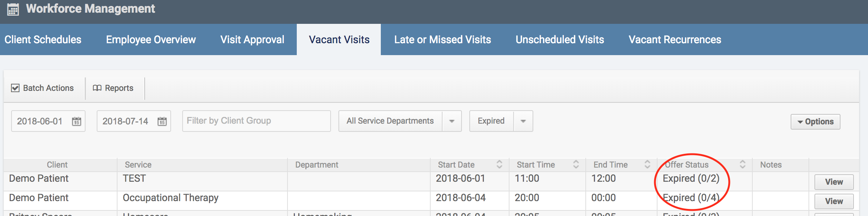868x216 pixels.
Task: Sort by End Time column arrows
Action: pos(647,164)
